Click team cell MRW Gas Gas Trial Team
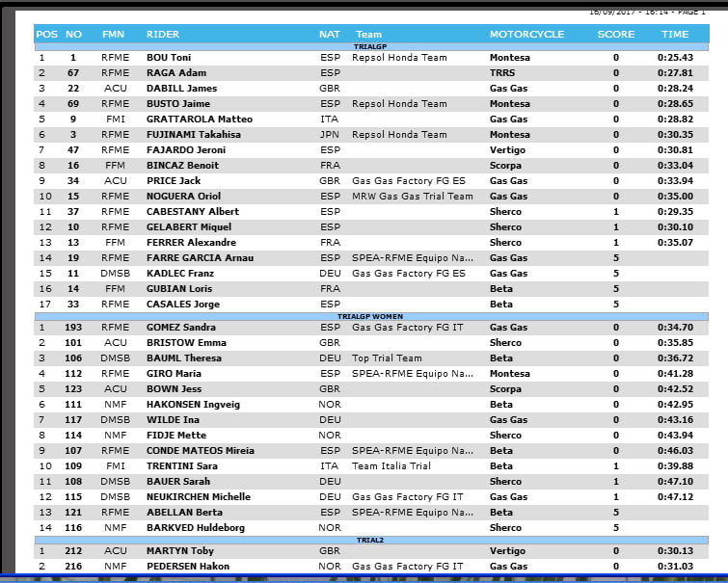Screen dimensions: 728x583 (x=413, y=197)
